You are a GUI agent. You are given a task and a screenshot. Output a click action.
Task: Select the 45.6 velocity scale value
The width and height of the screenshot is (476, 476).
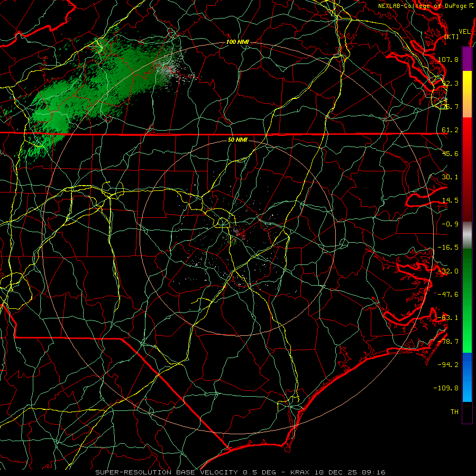450,153
